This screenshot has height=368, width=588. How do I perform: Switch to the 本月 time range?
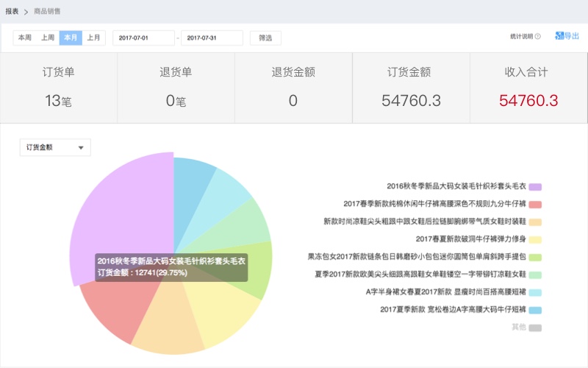[x=71, y=38]
